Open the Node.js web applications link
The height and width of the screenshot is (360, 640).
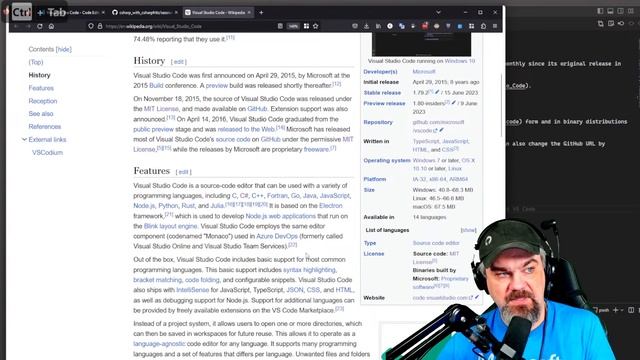pos(280,216)
